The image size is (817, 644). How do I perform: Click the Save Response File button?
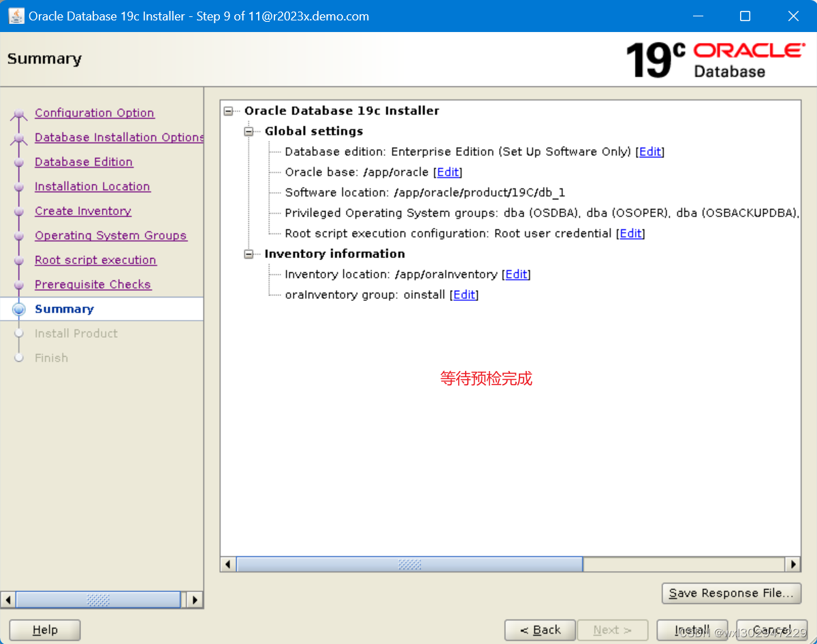[x=731, y=593]
